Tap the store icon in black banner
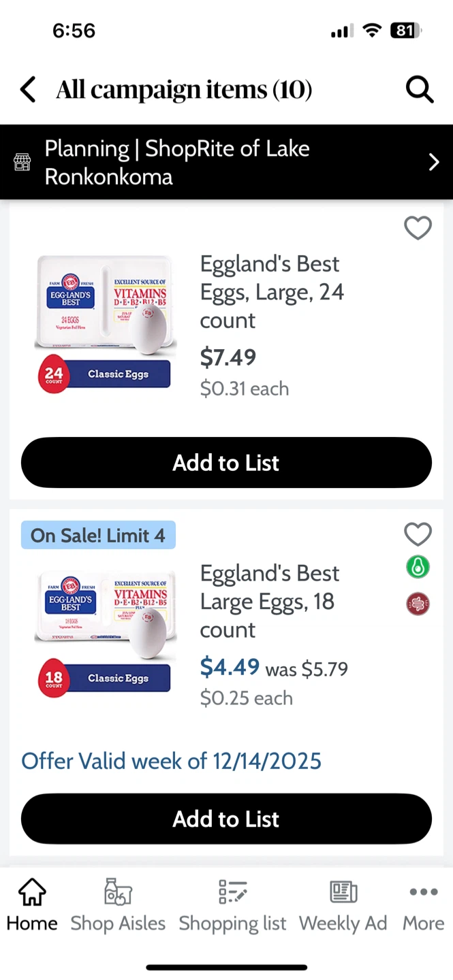The image size is (453, 980). click(22, 163)
